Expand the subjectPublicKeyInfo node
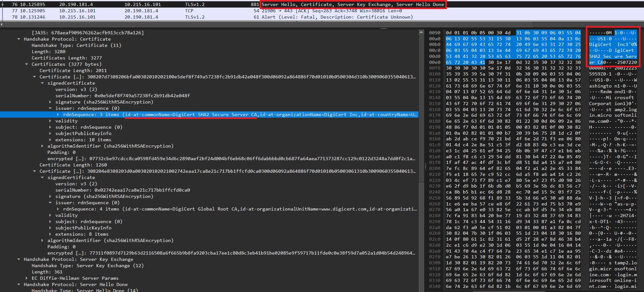 point(50,133)
